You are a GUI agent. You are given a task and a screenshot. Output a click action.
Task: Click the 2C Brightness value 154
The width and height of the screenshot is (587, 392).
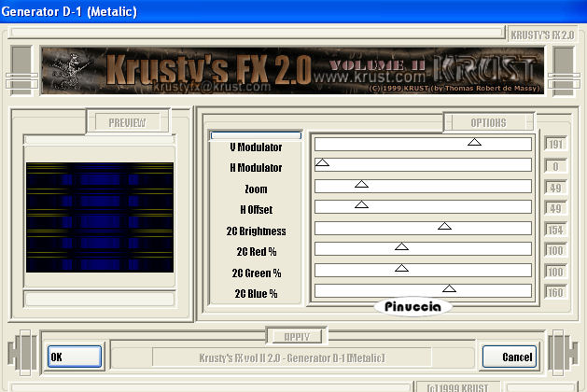555,230
